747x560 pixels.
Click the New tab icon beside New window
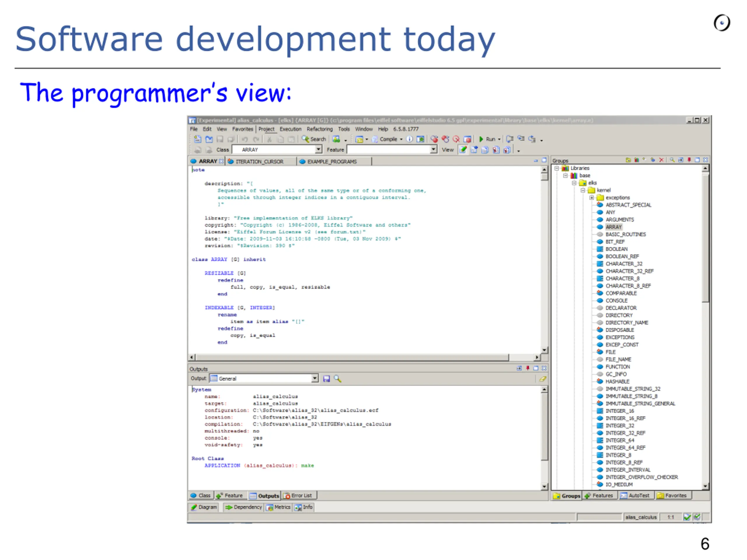[209, 139]
